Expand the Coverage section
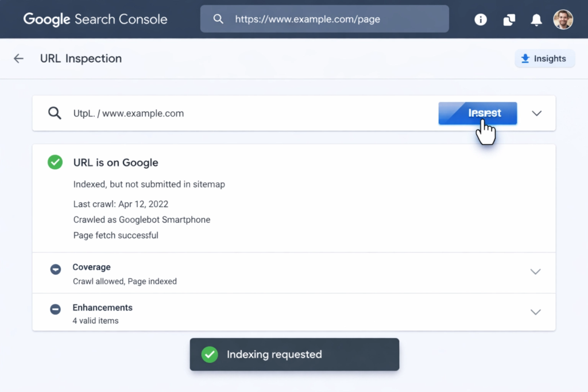 [535, 271]
